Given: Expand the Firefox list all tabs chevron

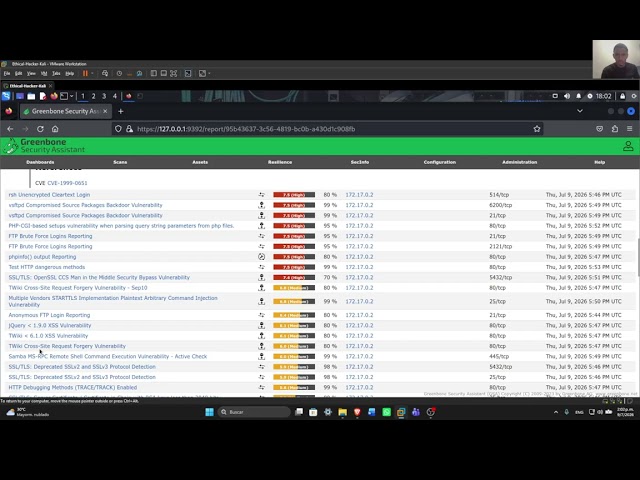Looking at the screenshot, I should point(580,111).
